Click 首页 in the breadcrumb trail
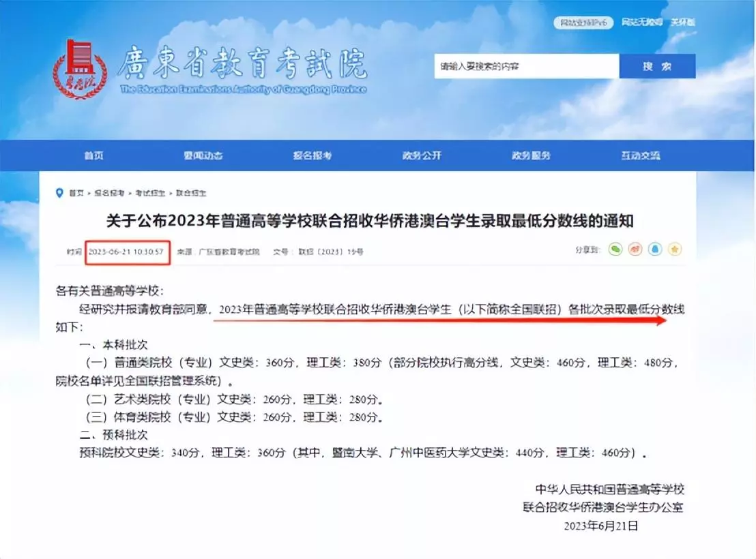The width and height of the screenshot is (756, 559). [x=76, y=193]
